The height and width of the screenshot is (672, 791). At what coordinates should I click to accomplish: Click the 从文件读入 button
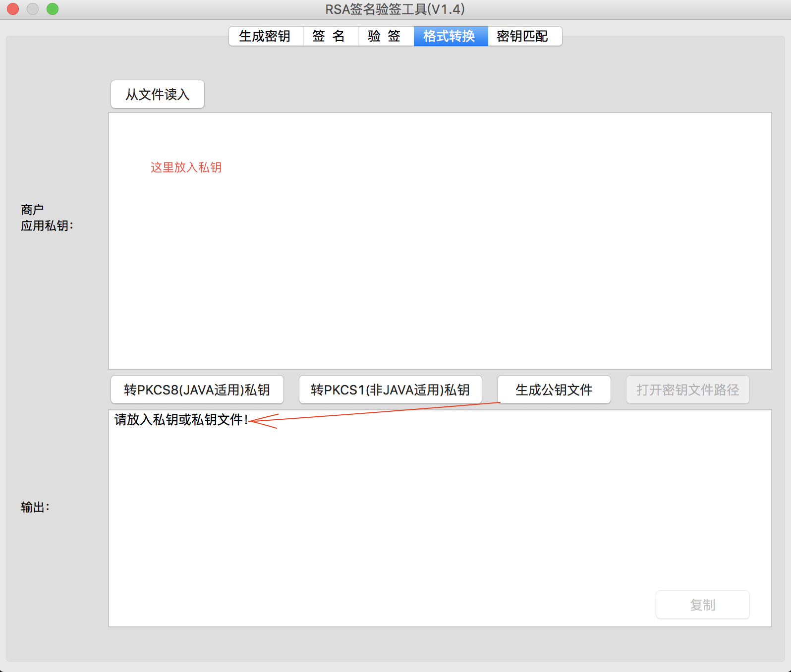[158, 94]
